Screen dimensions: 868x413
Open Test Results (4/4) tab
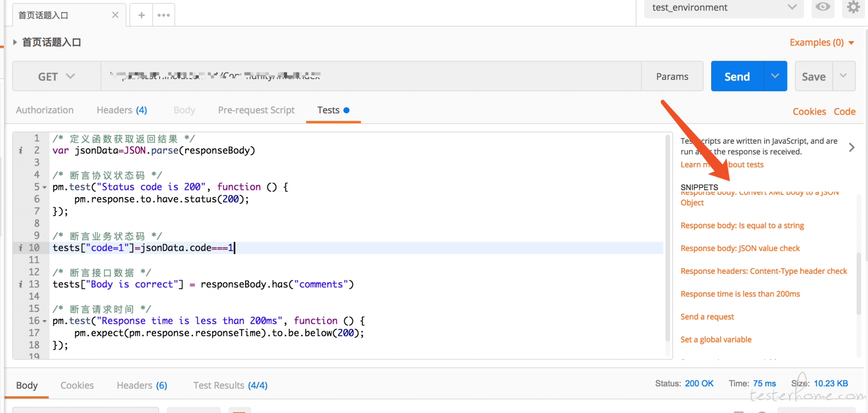[x=231, y=385]
